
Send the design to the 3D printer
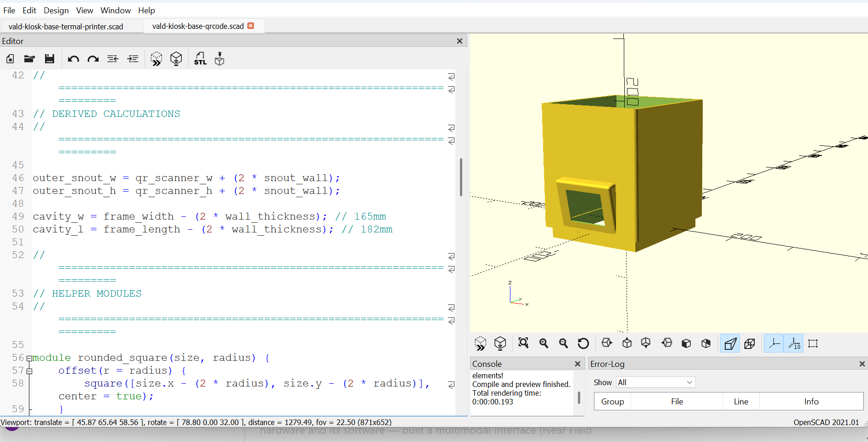(220, 59)
